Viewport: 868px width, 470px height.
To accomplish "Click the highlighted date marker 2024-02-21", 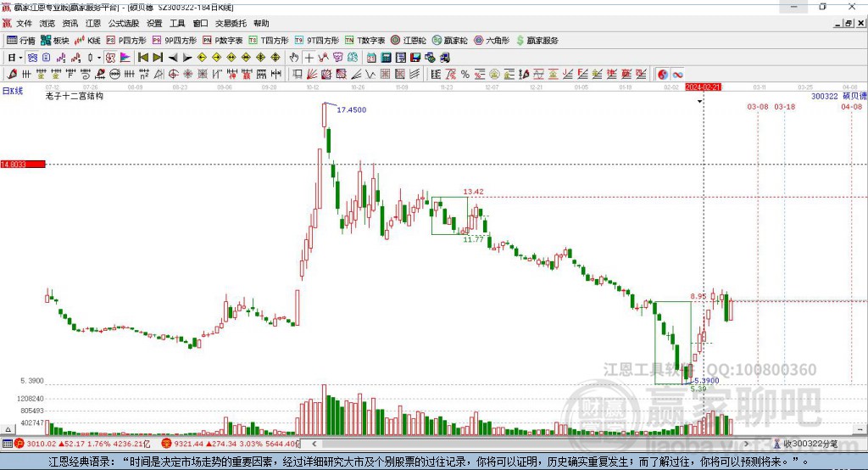I will click(x=703, y=87).
